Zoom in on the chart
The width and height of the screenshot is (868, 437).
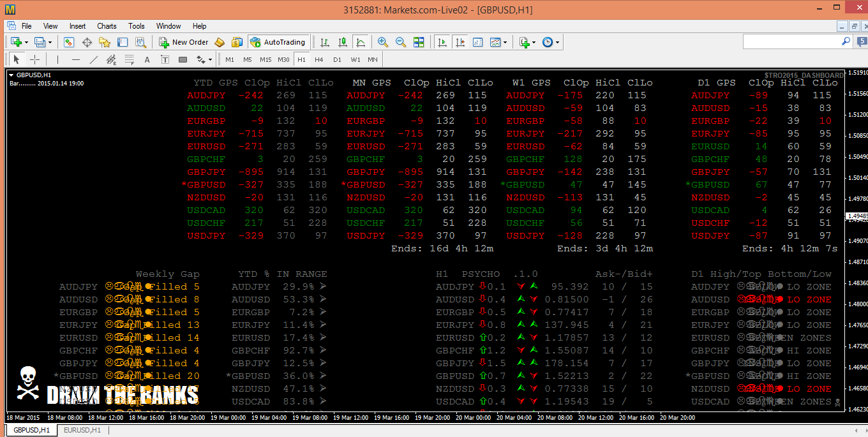coord(382,42)
